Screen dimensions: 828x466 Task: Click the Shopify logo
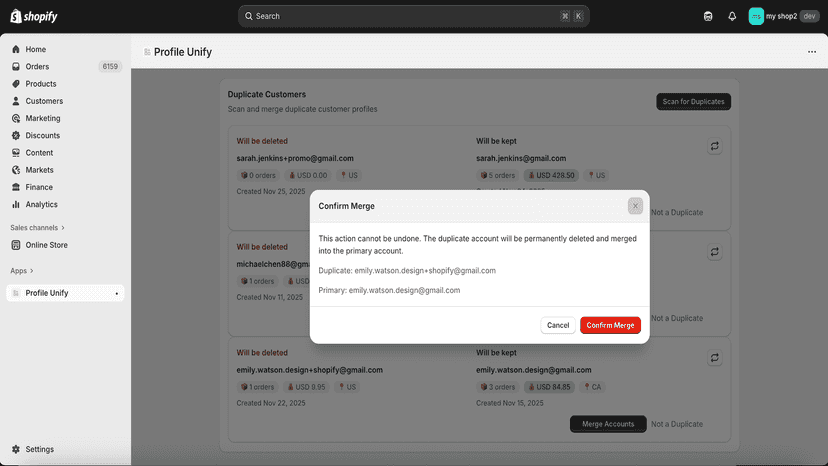coord(34,16)
